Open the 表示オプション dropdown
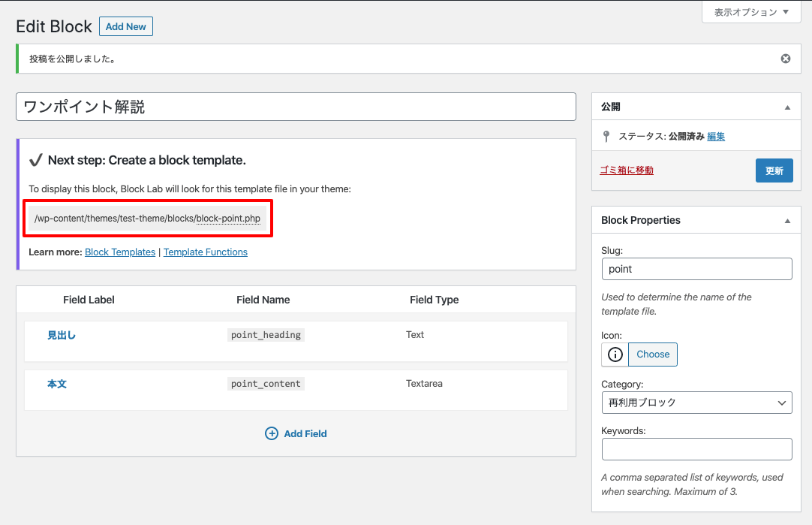 coord(750,12)
